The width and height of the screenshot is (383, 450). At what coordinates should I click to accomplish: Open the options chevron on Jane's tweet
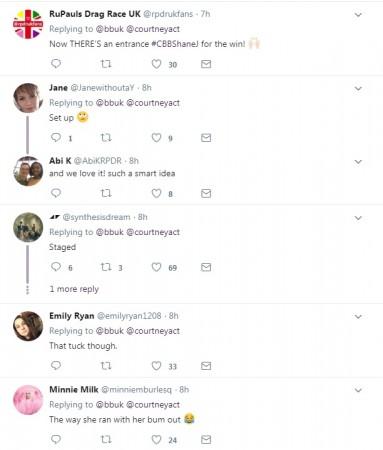pos(358,88)
